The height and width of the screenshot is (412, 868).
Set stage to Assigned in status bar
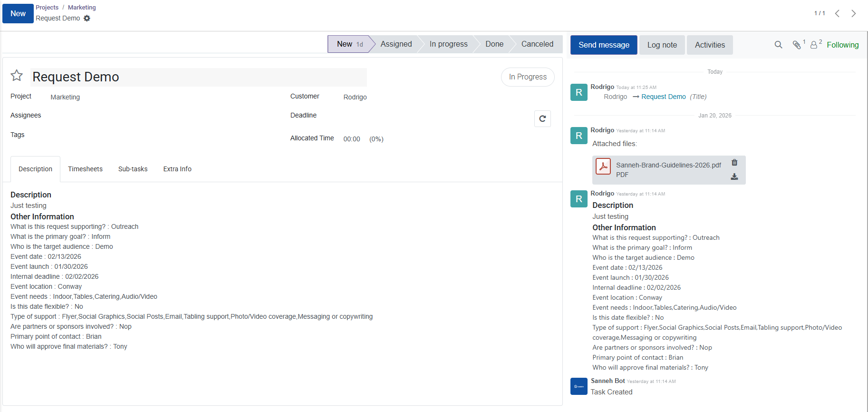(396, 44)
